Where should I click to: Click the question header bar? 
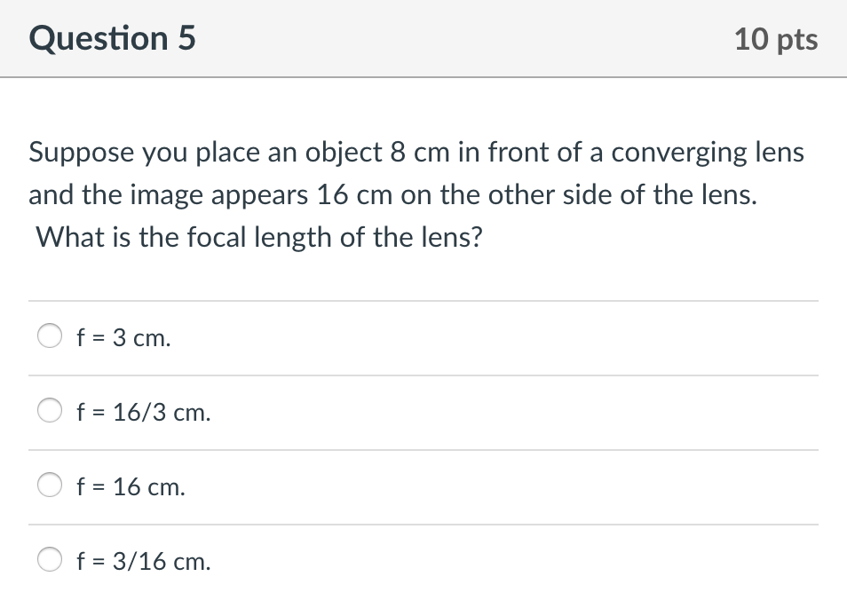423,38
